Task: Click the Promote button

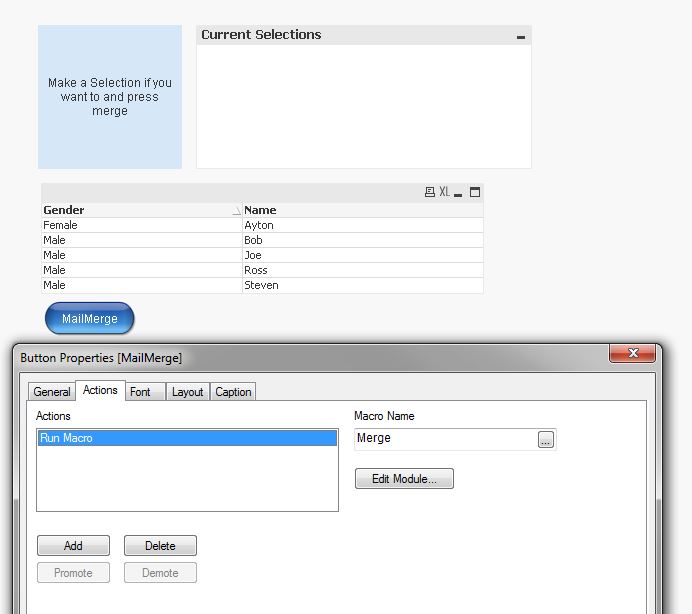Action: 73,573
